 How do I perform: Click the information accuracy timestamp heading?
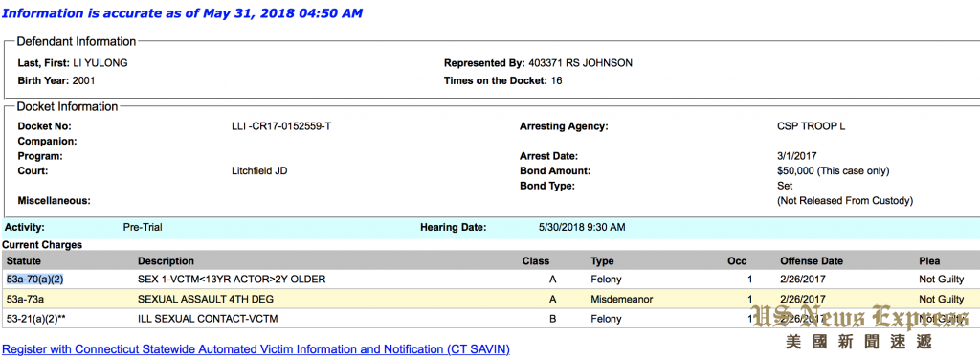click(x=183, y=13)
